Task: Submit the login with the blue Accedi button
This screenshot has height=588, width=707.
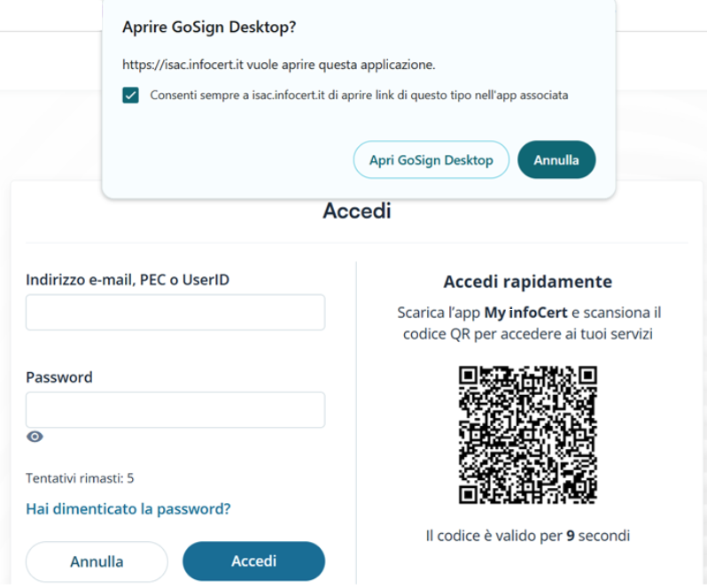Action: (253, 561)
